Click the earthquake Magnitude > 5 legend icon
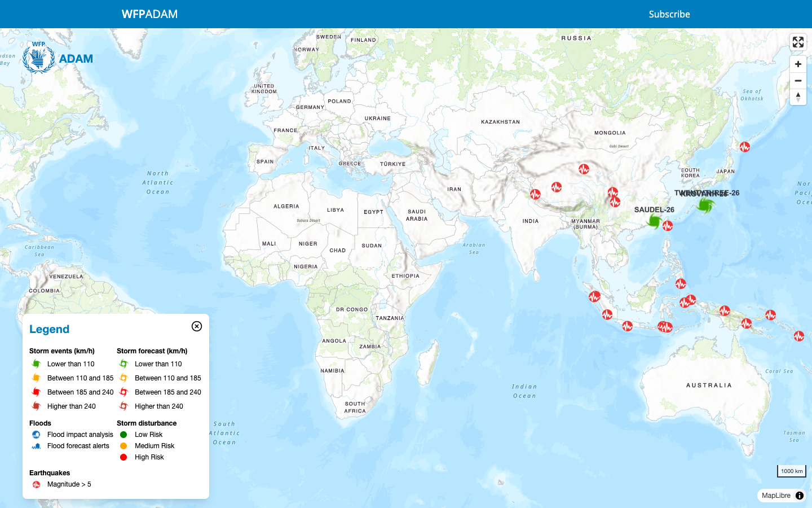 36,484
